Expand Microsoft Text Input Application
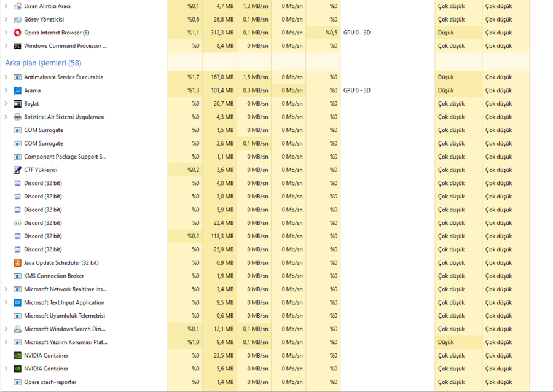 coord(6,302)
